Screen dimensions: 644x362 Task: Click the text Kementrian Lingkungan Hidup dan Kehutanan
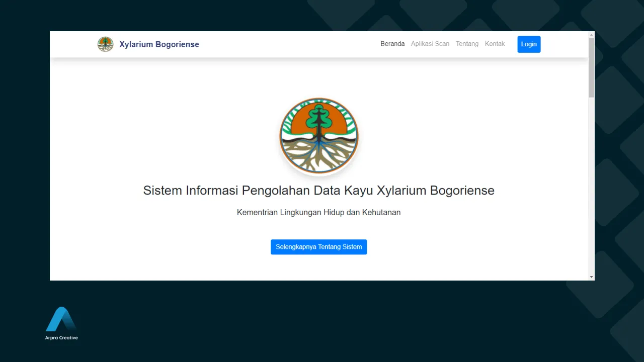coord(319,212)
